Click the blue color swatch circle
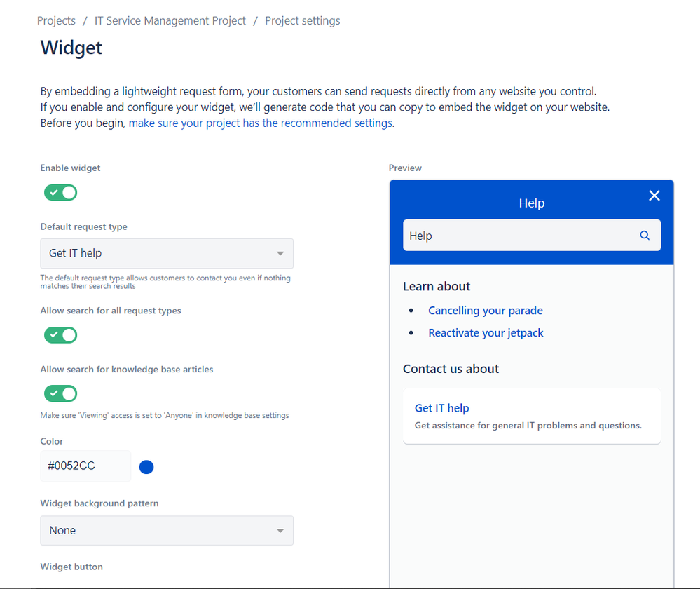This screenshot has height=589, width=700. (146, 467)
